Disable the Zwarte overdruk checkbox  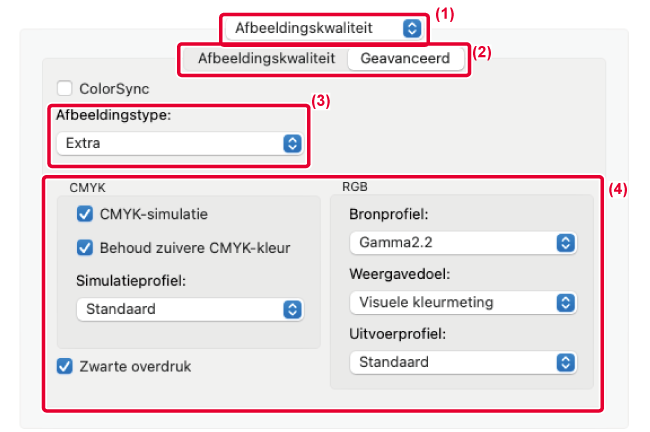pyautogui.click(x=65, y=366)
